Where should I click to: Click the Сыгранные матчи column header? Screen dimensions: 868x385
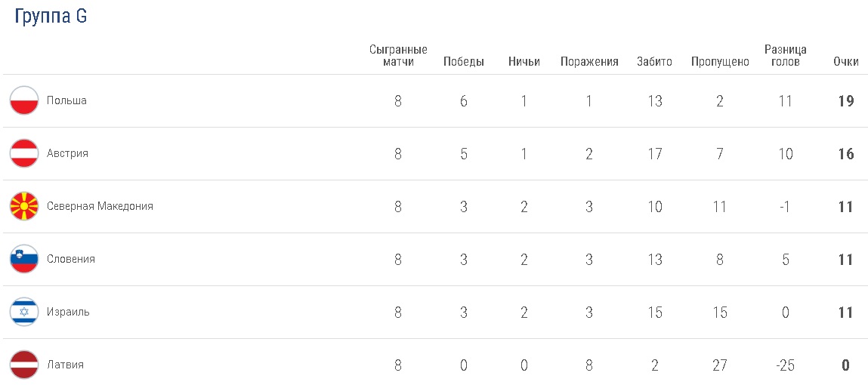pos(398,56)
